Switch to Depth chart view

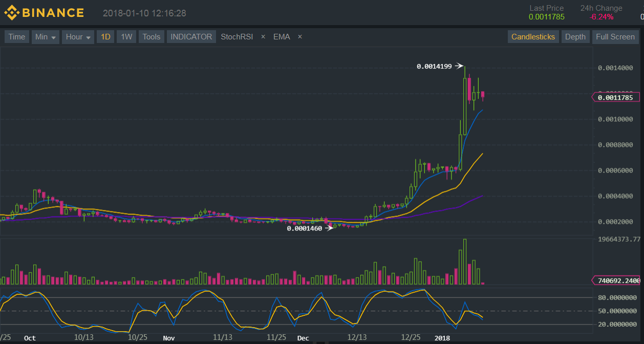pyautogui.click(x=575, y=37)
